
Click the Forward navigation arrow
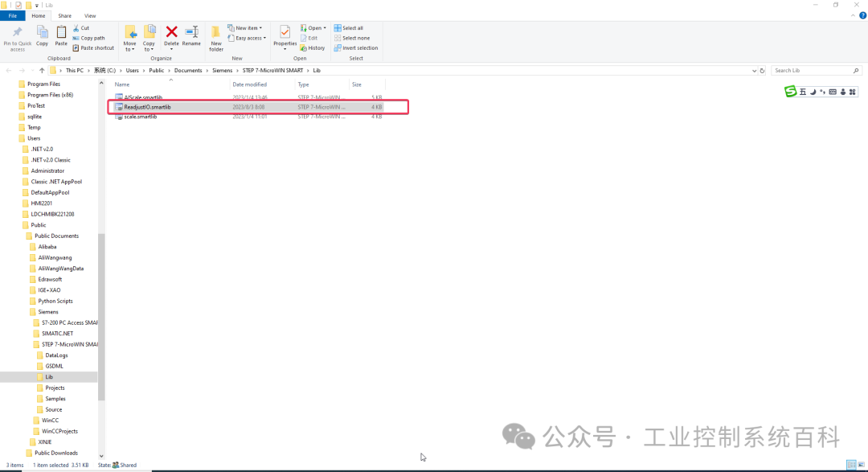(22, 70)
